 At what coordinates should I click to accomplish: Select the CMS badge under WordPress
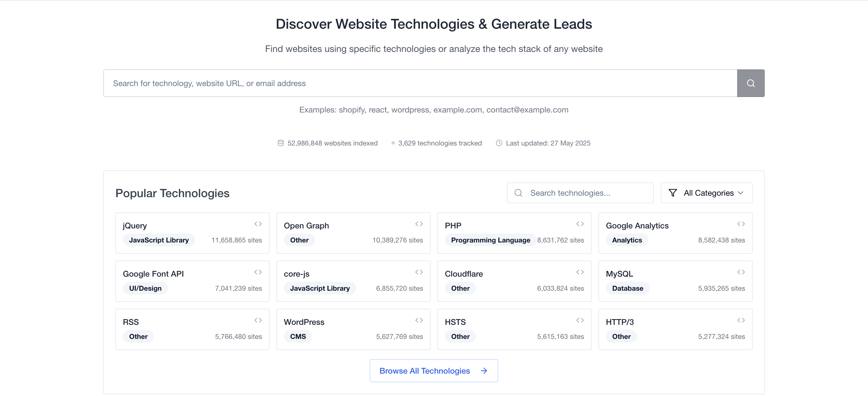click(298, 336)
